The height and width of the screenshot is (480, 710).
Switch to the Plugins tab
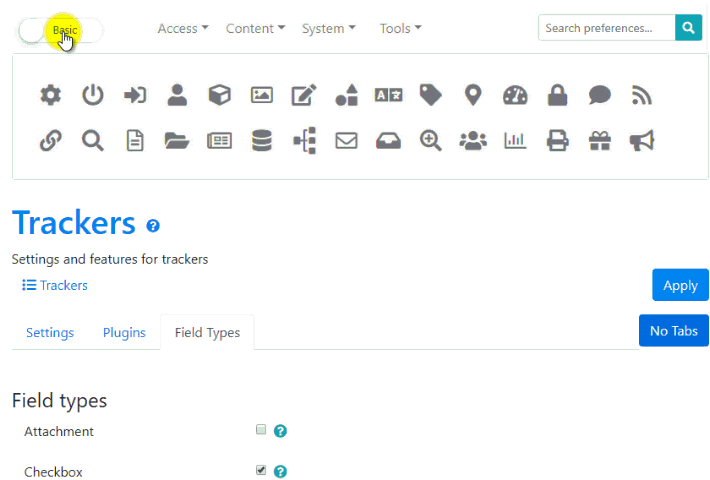point(124,333)
